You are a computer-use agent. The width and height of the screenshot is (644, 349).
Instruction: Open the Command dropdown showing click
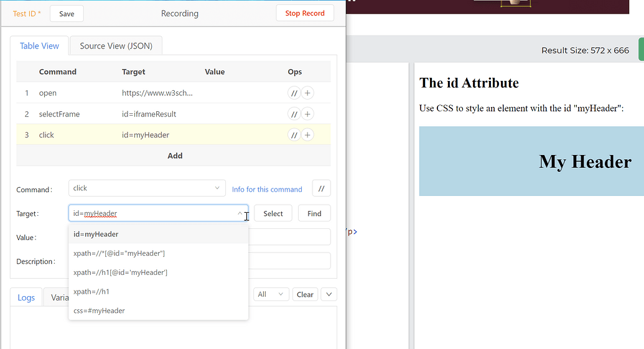click(x=147, y=188)
